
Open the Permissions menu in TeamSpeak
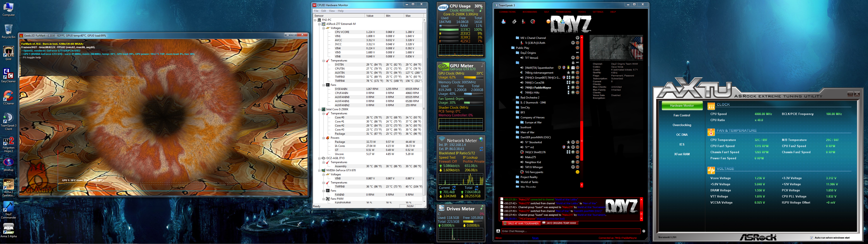(563, 12)
